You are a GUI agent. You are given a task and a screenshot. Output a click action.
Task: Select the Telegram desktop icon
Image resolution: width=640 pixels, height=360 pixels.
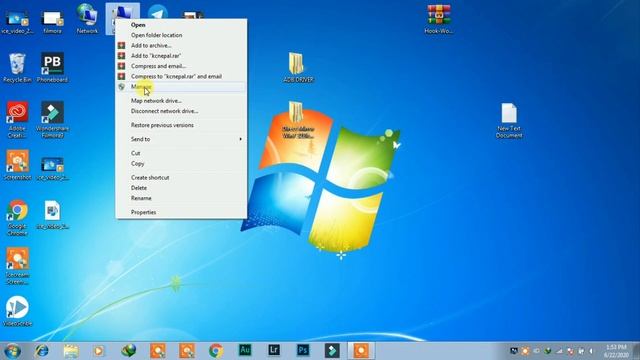[158, 12]
